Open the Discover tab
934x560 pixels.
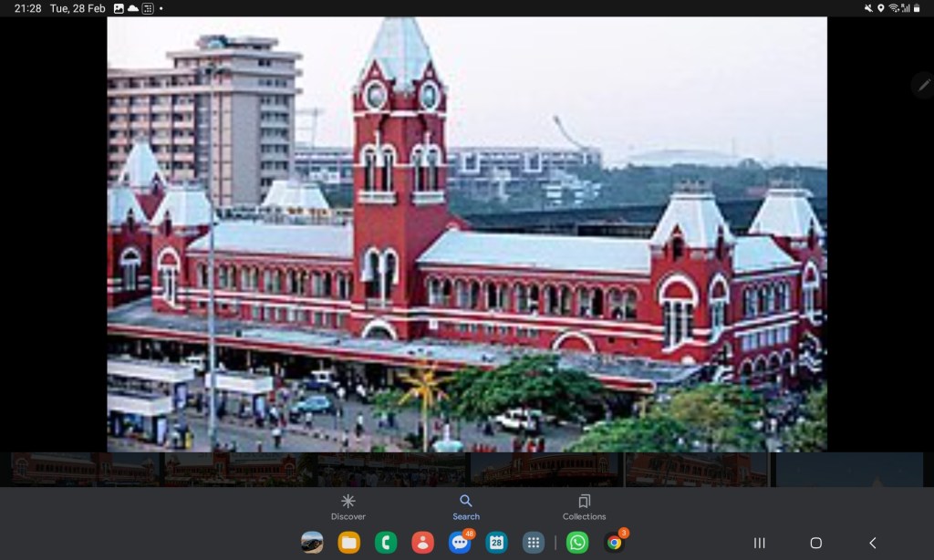tap(348, 507)
